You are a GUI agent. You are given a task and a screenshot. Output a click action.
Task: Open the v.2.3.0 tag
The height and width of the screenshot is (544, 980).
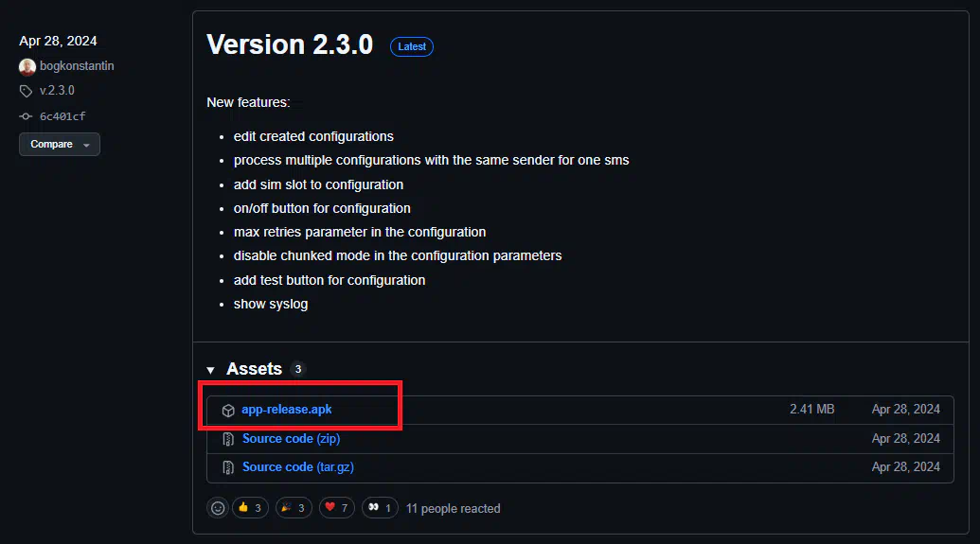click(57, 91)
